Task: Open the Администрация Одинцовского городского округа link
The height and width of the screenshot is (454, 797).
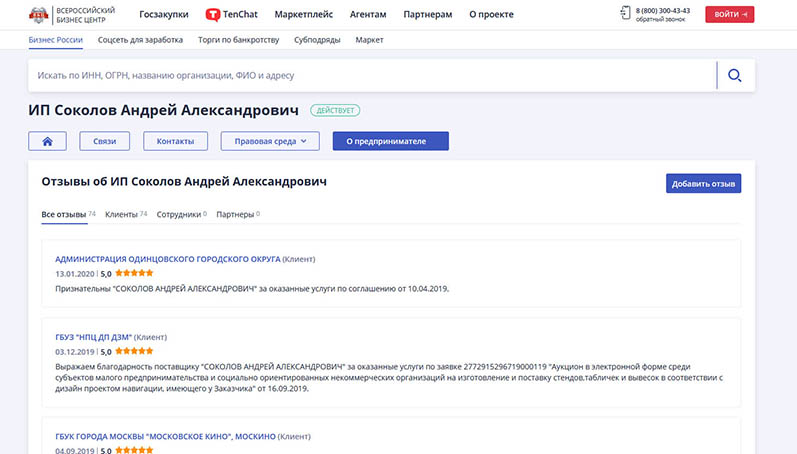Action: pos(167,259)
